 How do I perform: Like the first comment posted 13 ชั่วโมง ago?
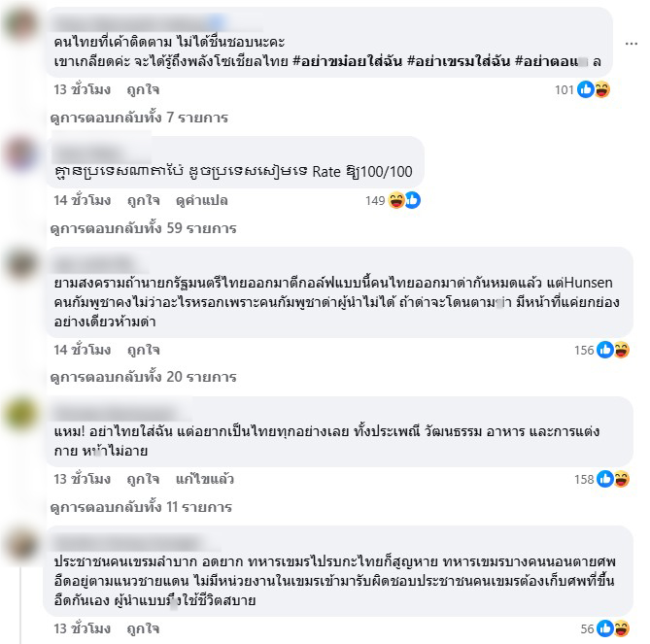143,89
